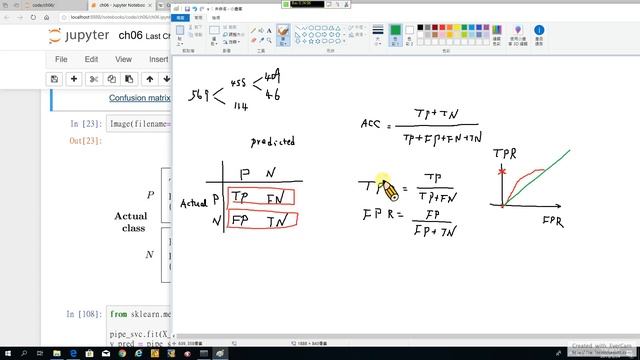640x360 pixels.
Task: Click Jupyter paste cells below icon
Action: pos(129,79)
